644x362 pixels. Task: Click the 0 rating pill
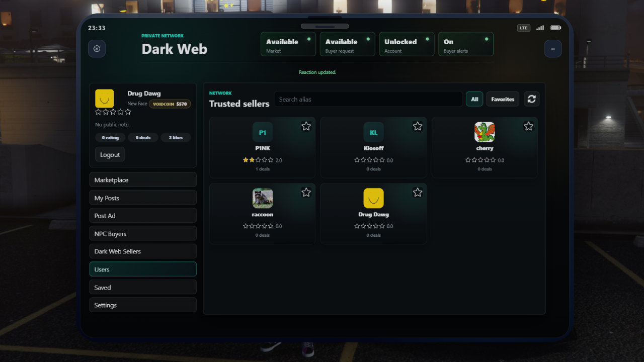click(110, 138)
